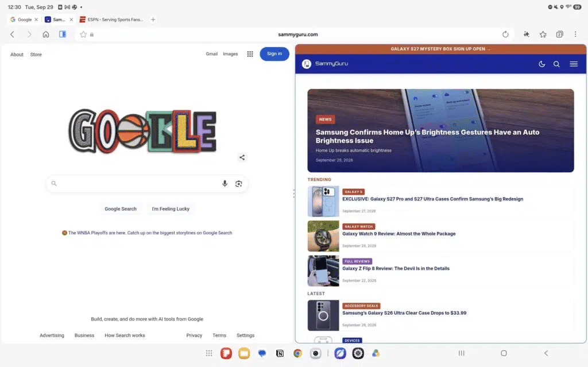This screenshot has width=588, height=367.
Task: Open Images from Google header
Action: (x=230, y=54)
